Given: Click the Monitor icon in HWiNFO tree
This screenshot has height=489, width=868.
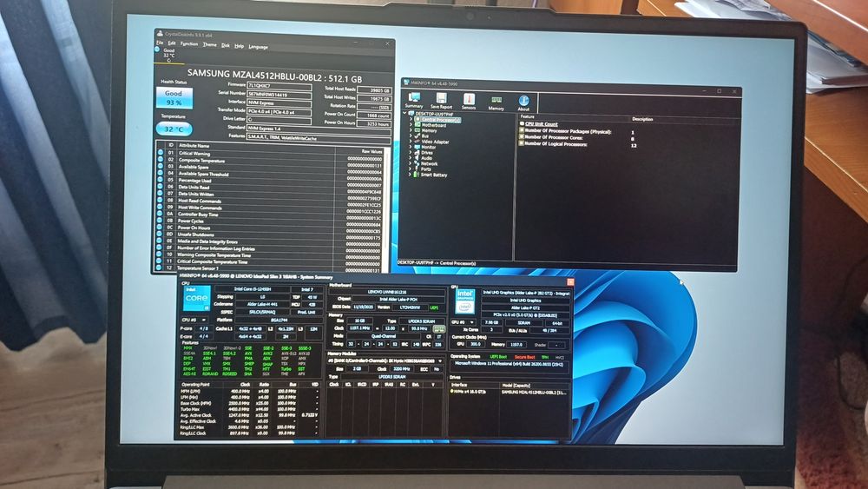Looking at the screenshot, I should (418, 148).
